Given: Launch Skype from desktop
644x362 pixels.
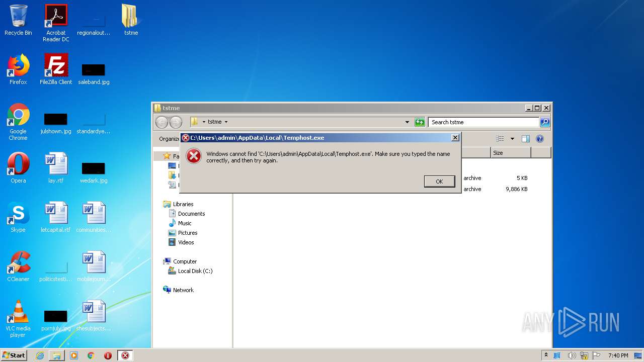Looking at the screenshot, I should [x=18, y=217].
